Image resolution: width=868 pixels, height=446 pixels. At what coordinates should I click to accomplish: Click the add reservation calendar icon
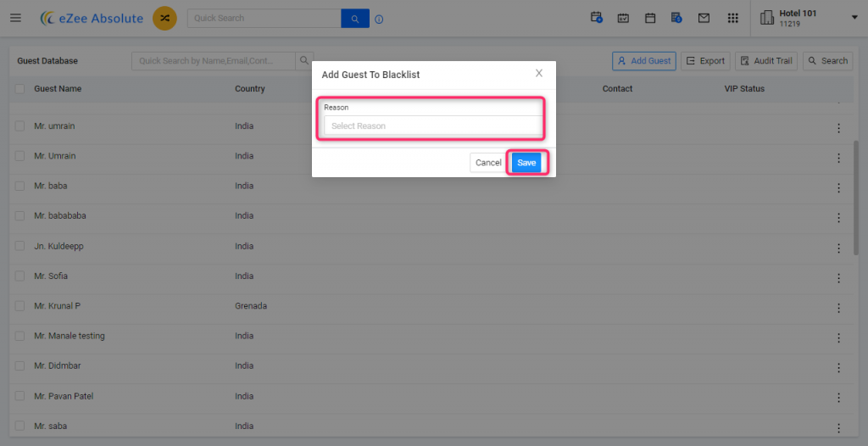click(x=596, y=18)
